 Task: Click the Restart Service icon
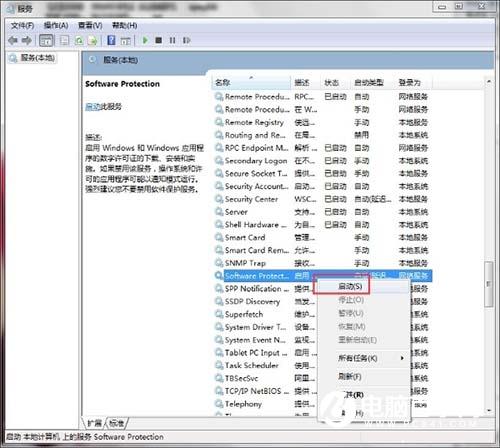[x=186, y=40]
